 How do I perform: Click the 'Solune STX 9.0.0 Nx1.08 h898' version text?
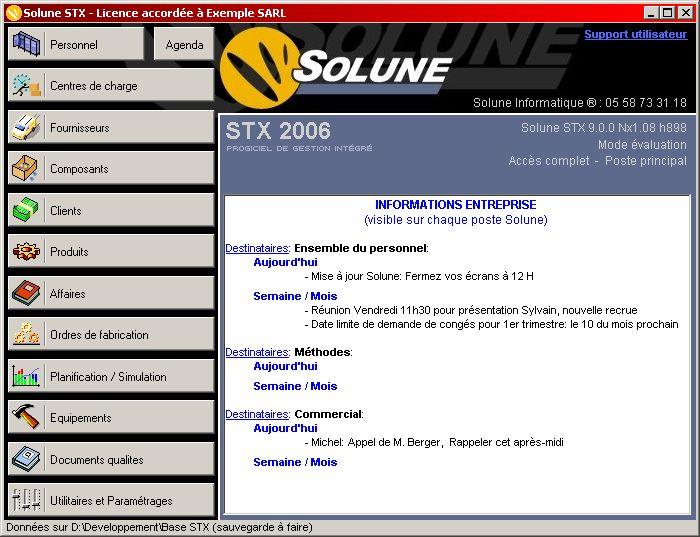click(x=604, y=128)
